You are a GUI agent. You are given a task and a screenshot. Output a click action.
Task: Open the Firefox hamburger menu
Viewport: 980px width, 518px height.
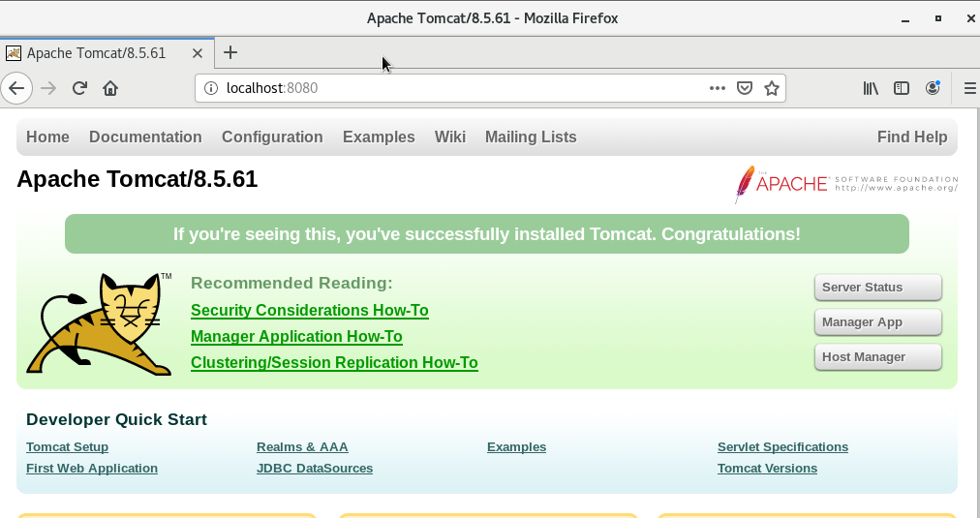click(970, 88)
